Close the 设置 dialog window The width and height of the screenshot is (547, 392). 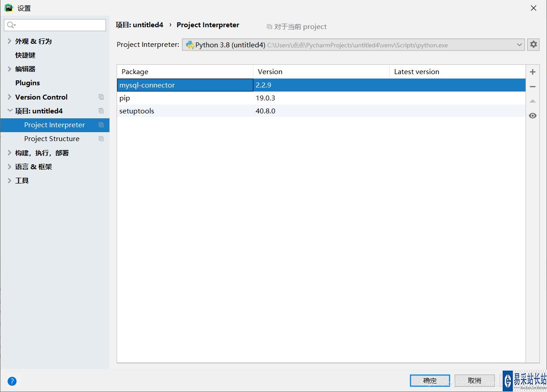click(x=533, y=8)
